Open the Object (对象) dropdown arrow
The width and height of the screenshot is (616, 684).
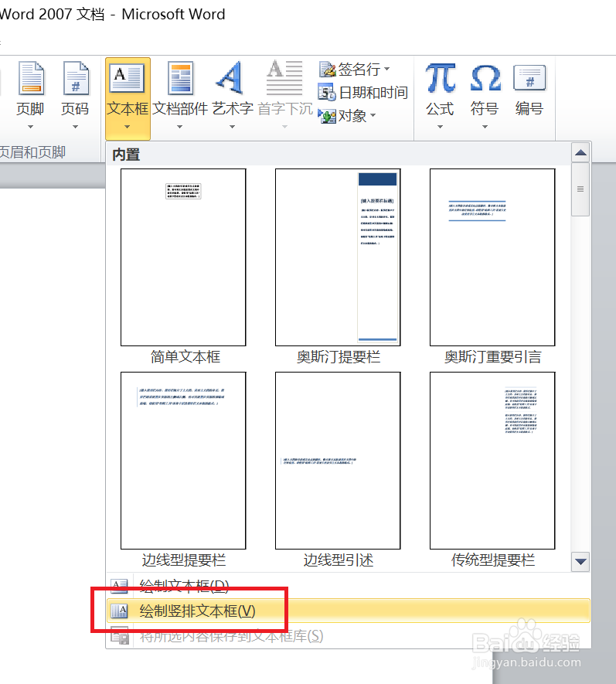(373, 116)
